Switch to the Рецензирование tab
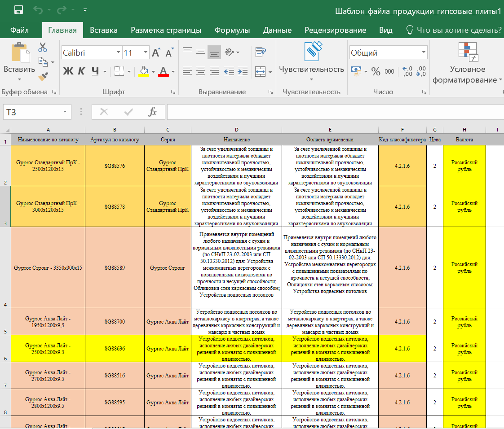Image resolution: width=504 pixels, height=429 pixels. pyautogui.click(x=335, y=30)
